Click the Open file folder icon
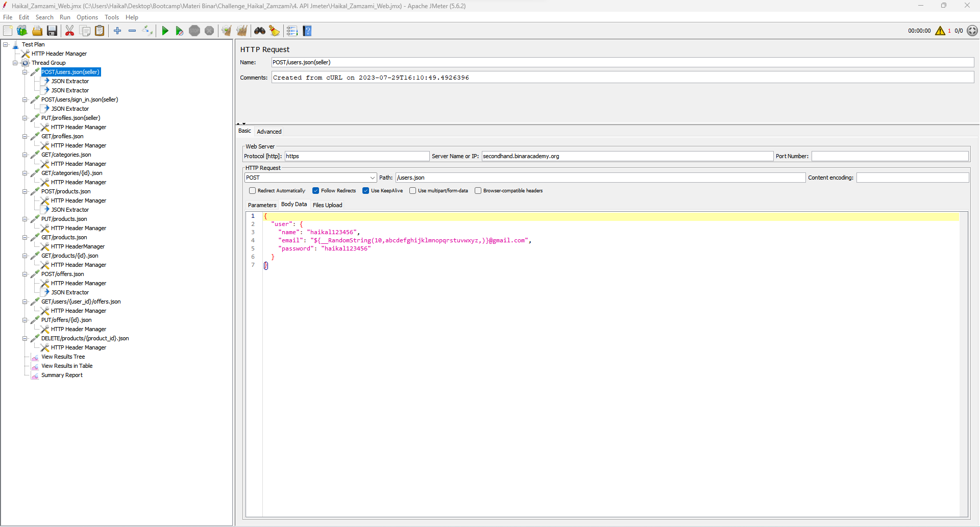 point(37,31)
